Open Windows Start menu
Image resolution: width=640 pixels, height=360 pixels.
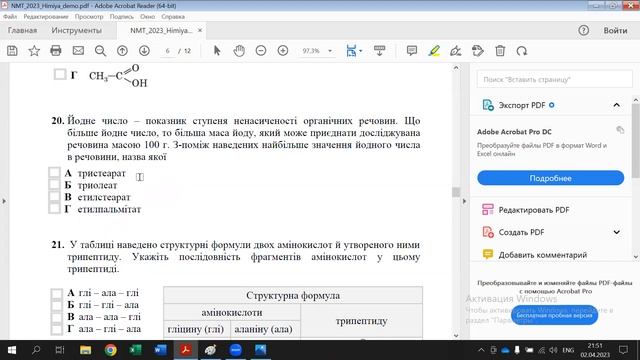12,350
